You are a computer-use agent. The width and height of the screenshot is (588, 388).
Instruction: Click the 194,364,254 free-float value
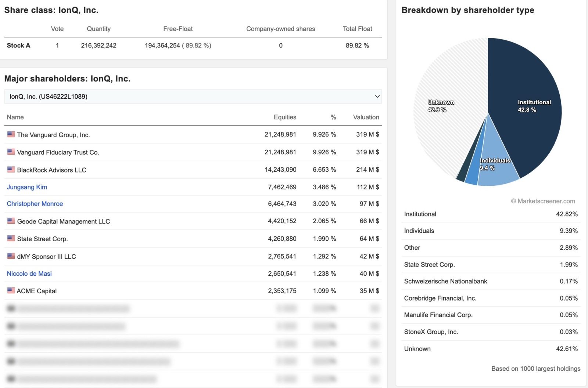point(162,46)
